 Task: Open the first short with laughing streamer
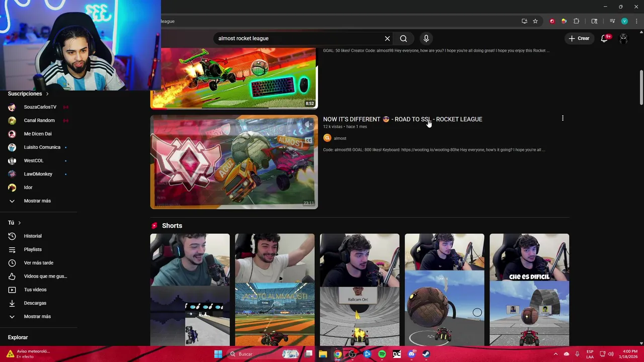point(190,290)
